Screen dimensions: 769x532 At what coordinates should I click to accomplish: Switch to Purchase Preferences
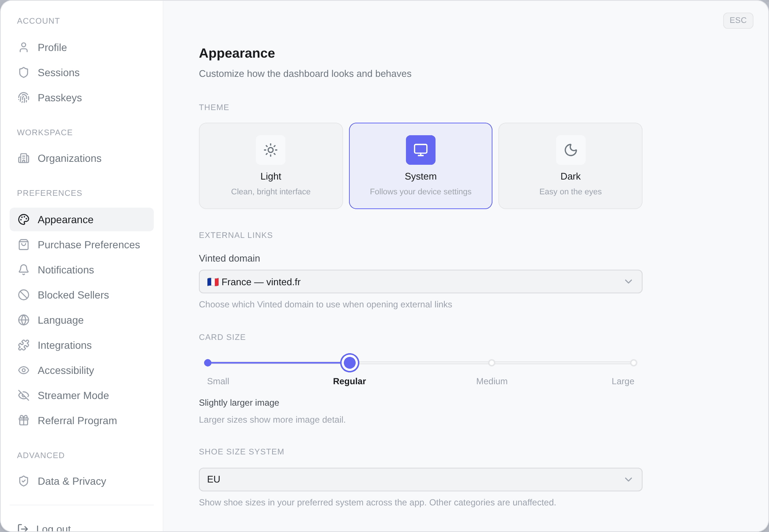(82, 245)
